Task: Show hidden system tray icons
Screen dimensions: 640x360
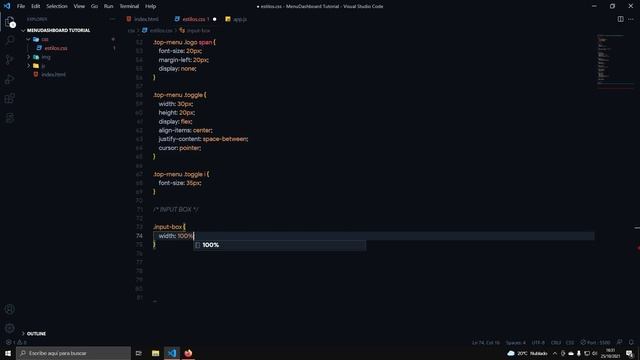Action: (555, 353)
